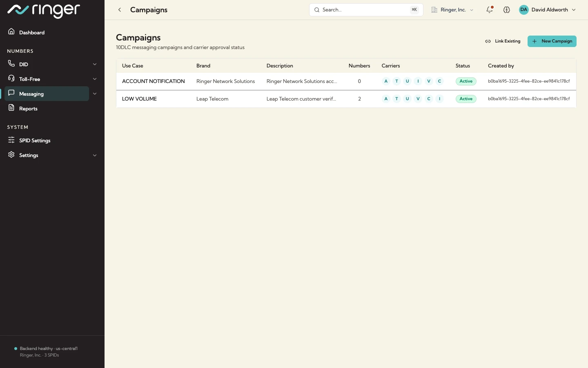Open the Dashboard home icon
This screenshot has height=368, width=588.
[x=11, y=31]
